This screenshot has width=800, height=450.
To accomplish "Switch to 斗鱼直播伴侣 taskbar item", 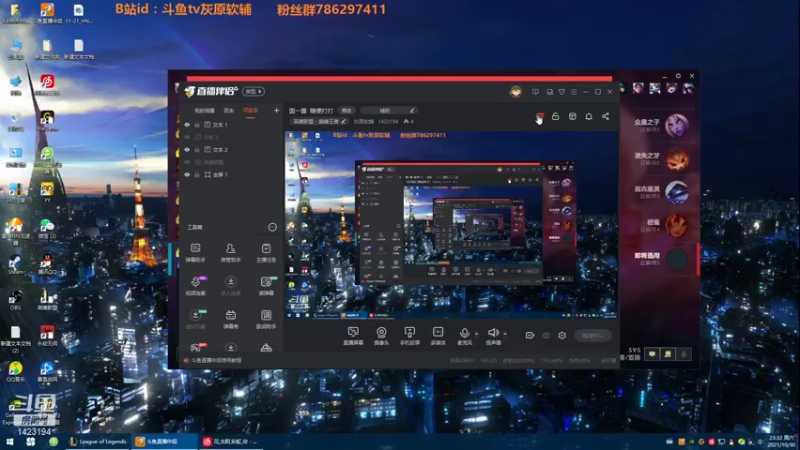I will click(x=164, y=442).
